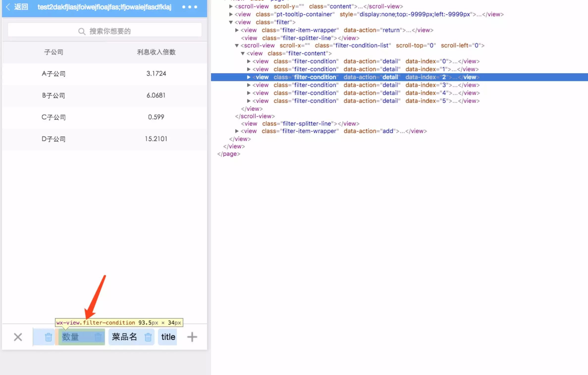
Task: Click the magnifier search icon
Action: tap(81, 31)
